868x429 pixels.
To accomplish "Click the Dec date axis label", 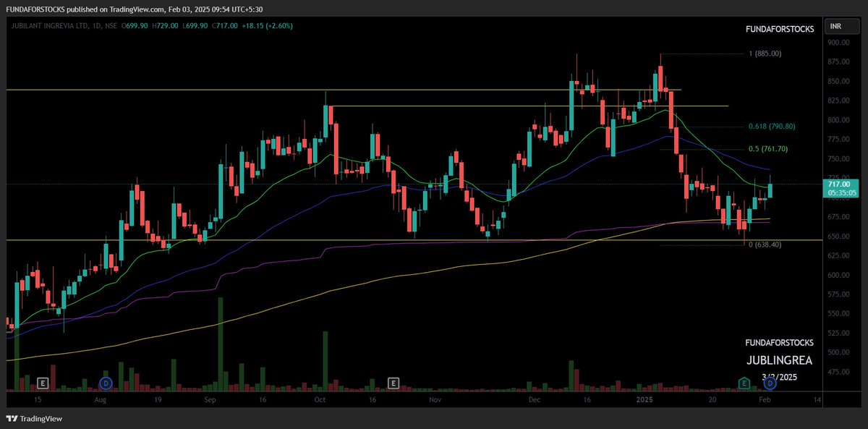I will coord(535,399).
